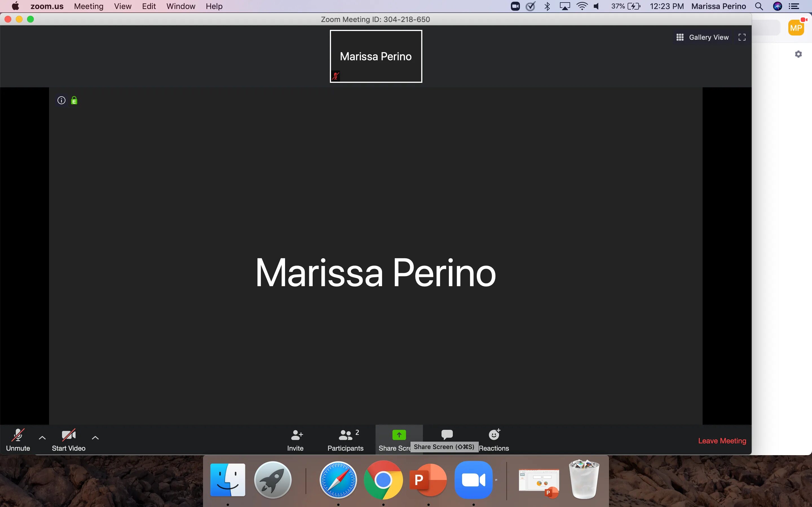Open the Invite participants icon

pyautogui.click(x=295, y=440)
